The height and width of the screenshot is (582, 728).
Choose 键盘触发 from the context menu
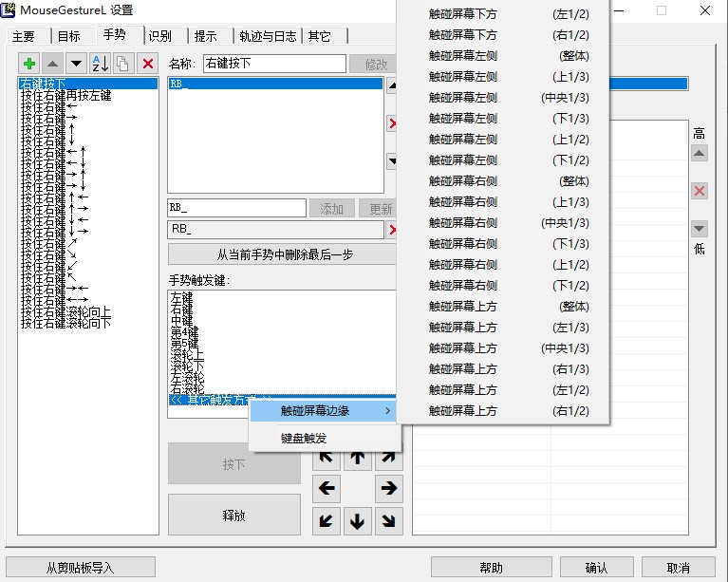coord(304,438)
